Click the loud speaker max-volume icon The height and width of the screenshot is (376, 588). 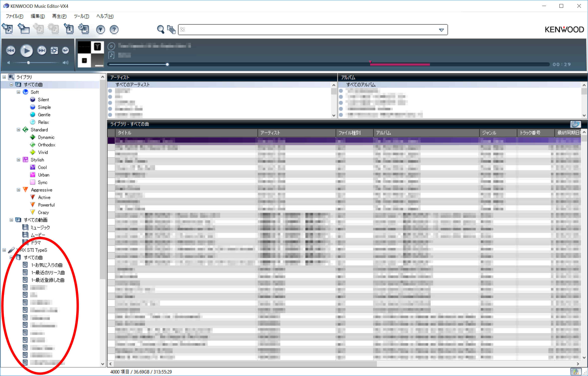click(65, 63)
